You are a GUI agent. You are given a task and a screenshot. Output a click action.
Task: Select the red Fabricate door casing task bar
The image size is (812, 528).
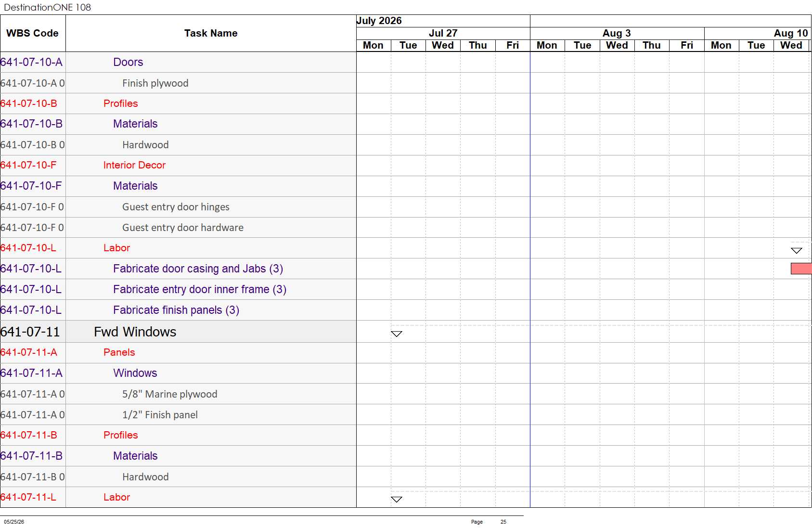[801, 269]
